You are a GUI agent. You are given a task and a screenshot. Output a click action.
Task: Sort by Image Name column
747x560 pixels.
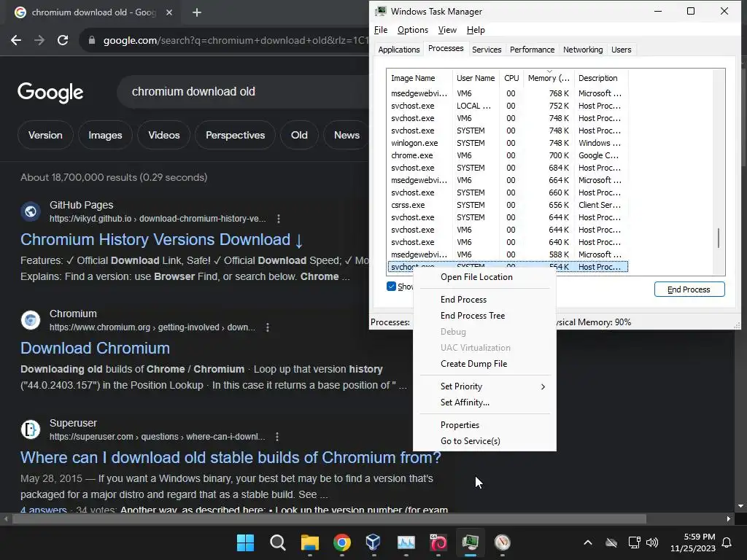coord(419,78)
